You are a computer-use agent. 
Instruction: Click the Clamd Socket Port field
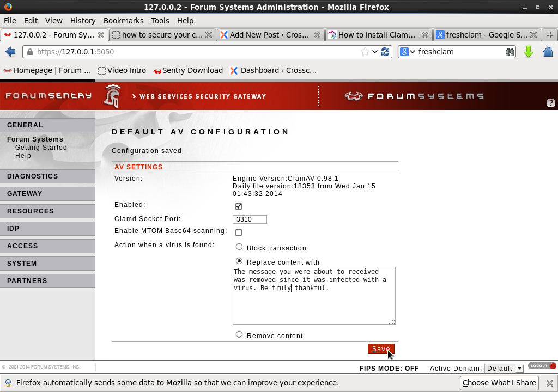click(x=250, y=219)
